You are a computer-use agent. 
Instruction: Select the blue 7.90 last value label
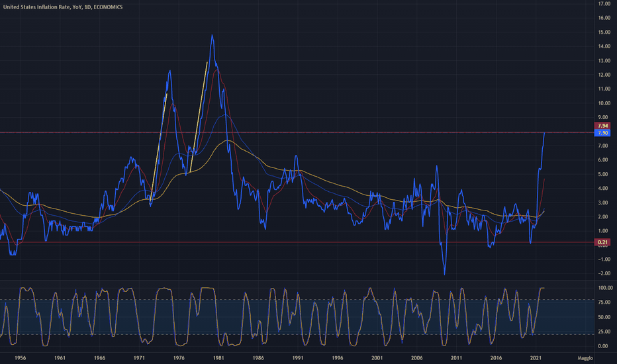[x=602, y=133]
